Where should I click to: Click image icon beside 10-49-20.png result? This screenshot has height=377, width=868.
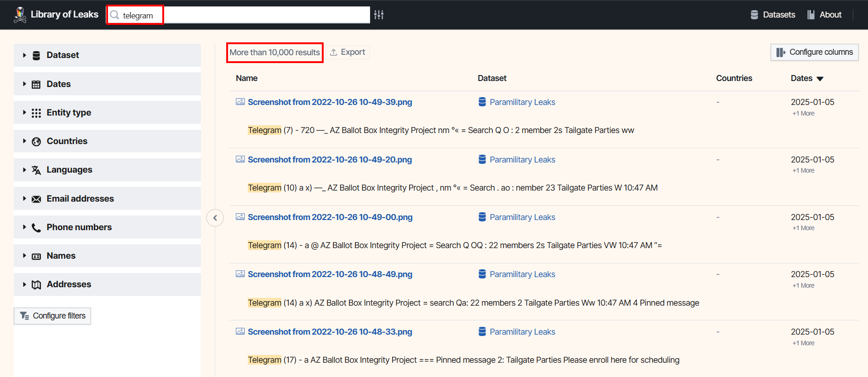240,159
